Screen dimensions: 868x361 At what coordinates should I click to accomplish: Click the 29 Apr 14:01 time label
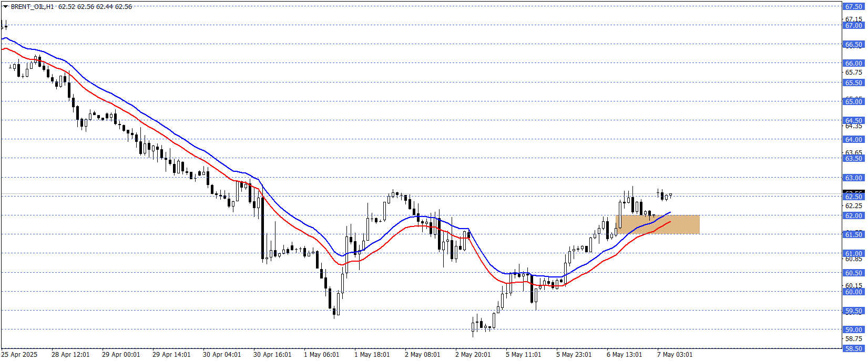click(x=171, y=355)
